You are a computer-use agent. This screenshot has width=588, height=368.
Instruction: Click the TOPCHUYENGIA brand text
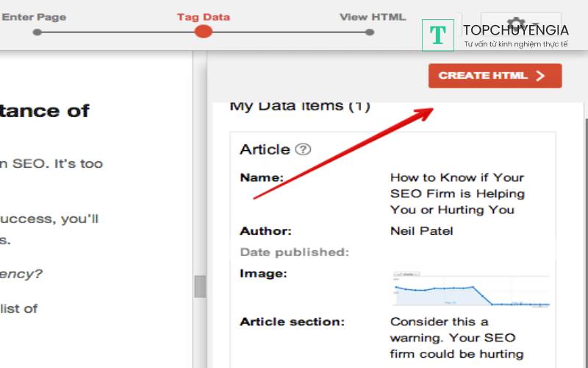515,29
